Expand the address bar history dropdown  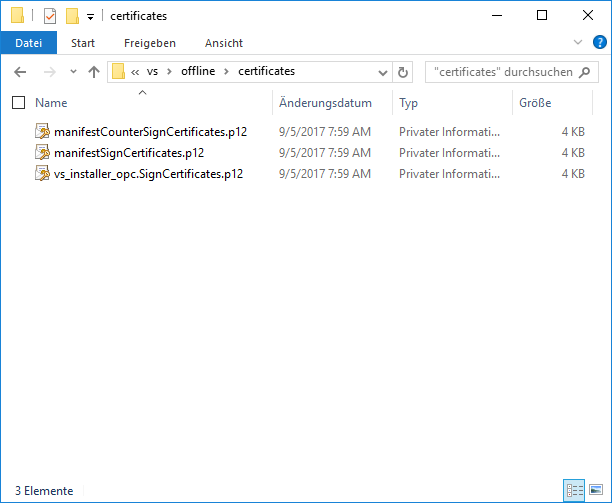click(383, 72)
